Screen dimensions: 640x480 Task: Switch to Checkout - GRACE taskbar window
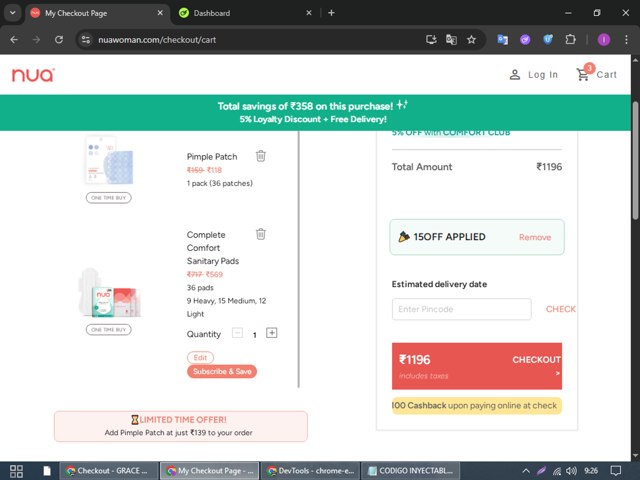pyautogui.click(x=109, y=471)
